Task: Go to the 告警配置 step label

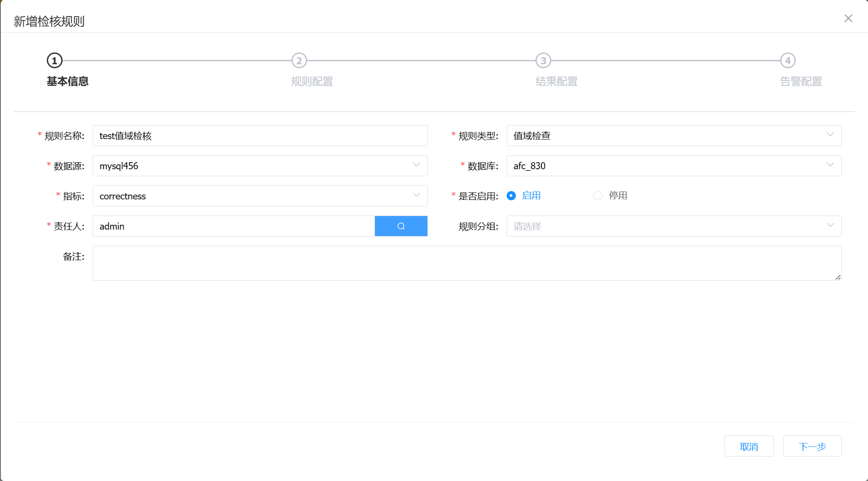Action: pyautogui.click(x=801, y=82)
